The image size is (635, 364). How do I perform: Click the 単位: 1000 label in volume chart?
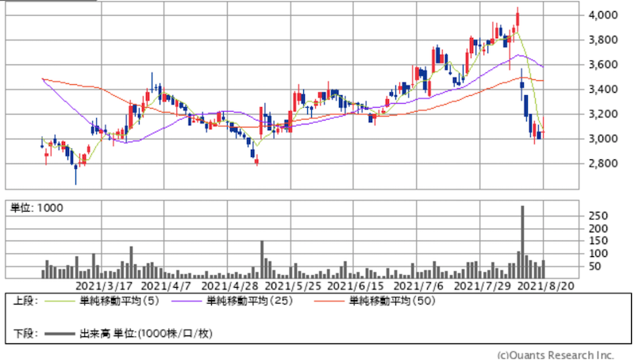[x=37, y=208]
